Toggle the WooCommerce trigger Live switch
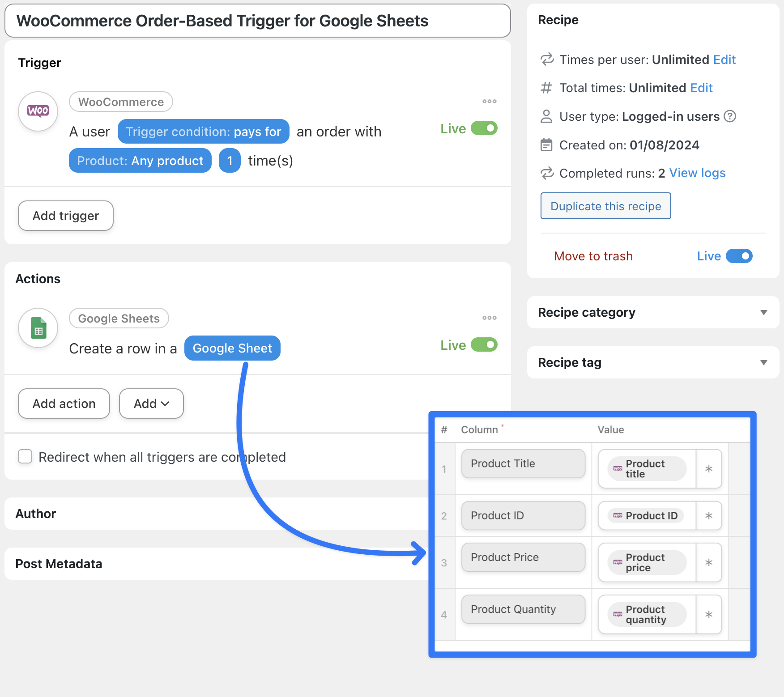784x697 pixels. coord(484,128)
